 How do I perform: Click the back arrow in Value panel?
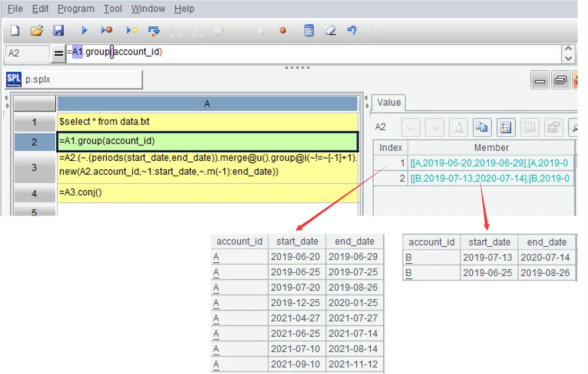tap(411, 127)
